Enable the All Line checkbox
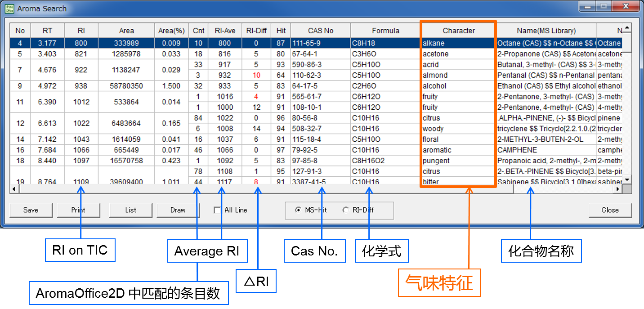This screenshot has height=309, width=644. [218, 210]
